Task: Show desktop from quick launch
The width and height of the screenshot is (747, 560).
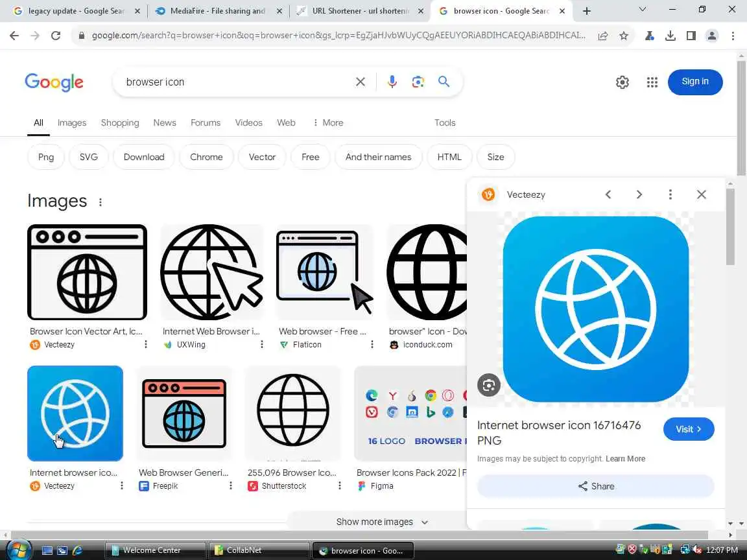Action: [x=47, y=550]
